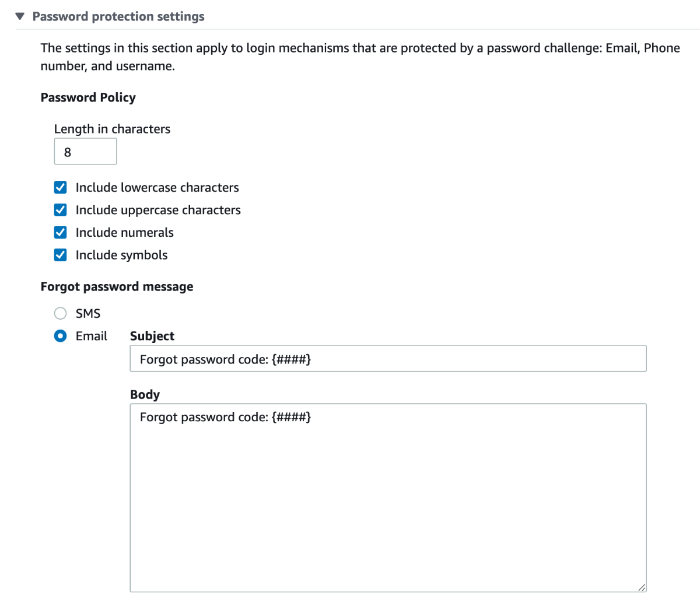Click the Body field label
Screen dimensions: 700x605
[145, 394]
